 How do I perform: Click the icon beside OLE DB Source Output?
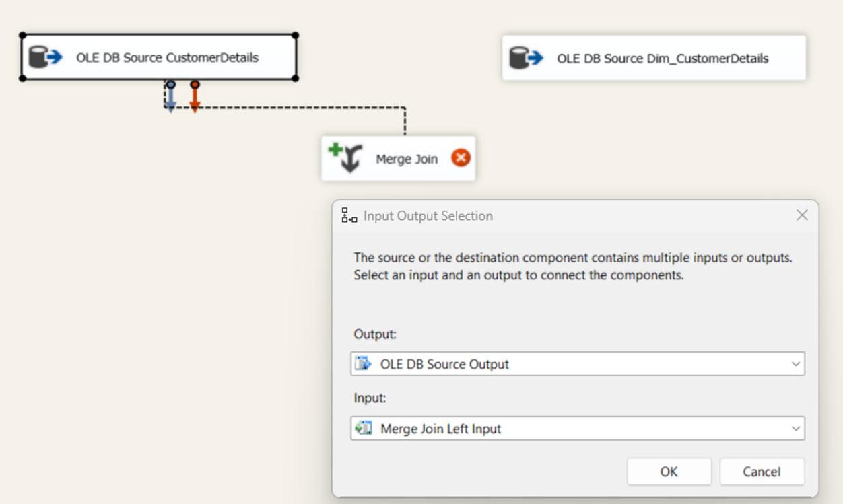pos(364,364)
